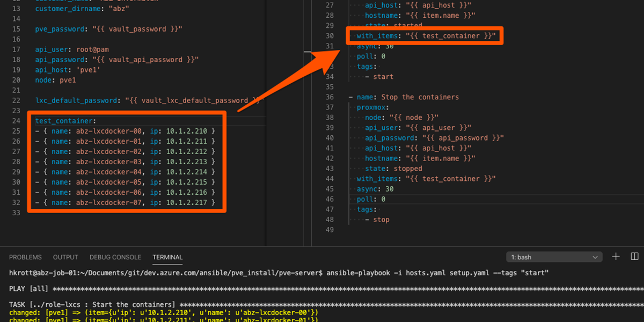Click lxc_default_password variable on line 22
Screen dimensions: 644x322
(x=78, y=100)
